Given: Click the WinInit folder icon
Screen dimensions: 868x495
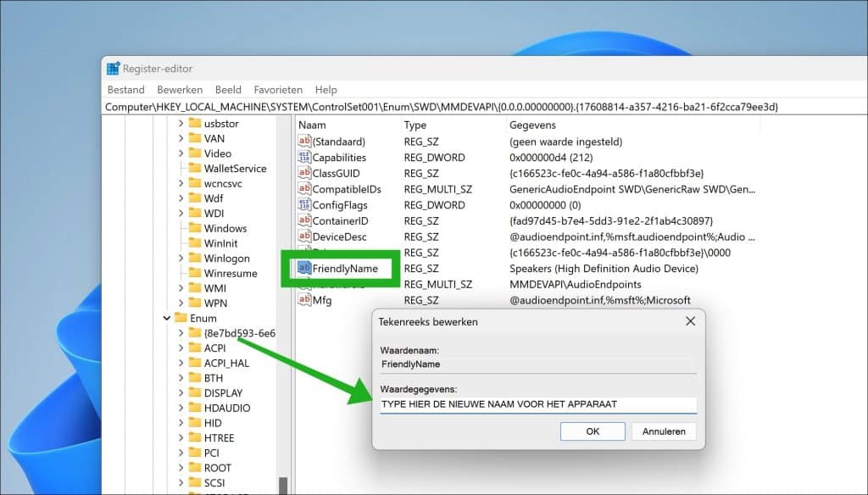Looking at the screenshot, I should click(195, 242).
